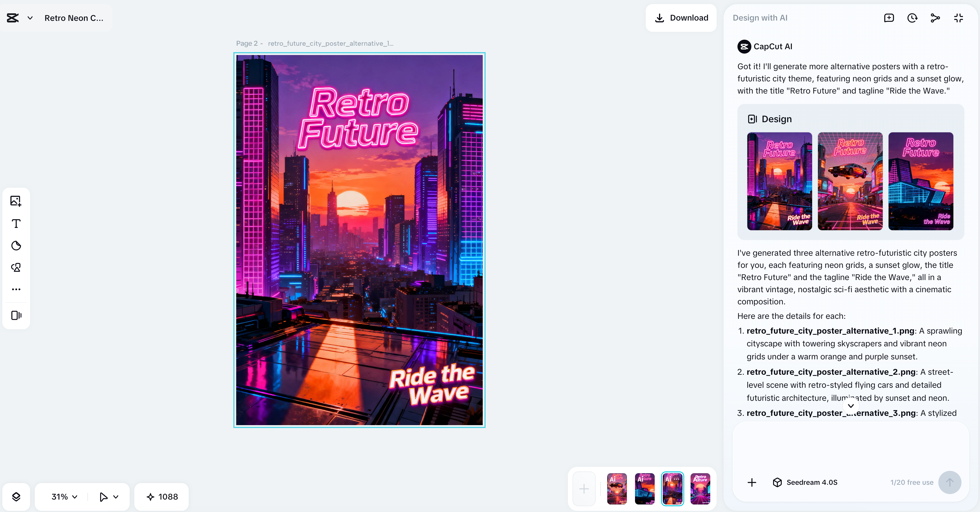Open the AI chat history
Viewport: 980px width, 512px height.
pyautogui.click(x=912, y=18)
